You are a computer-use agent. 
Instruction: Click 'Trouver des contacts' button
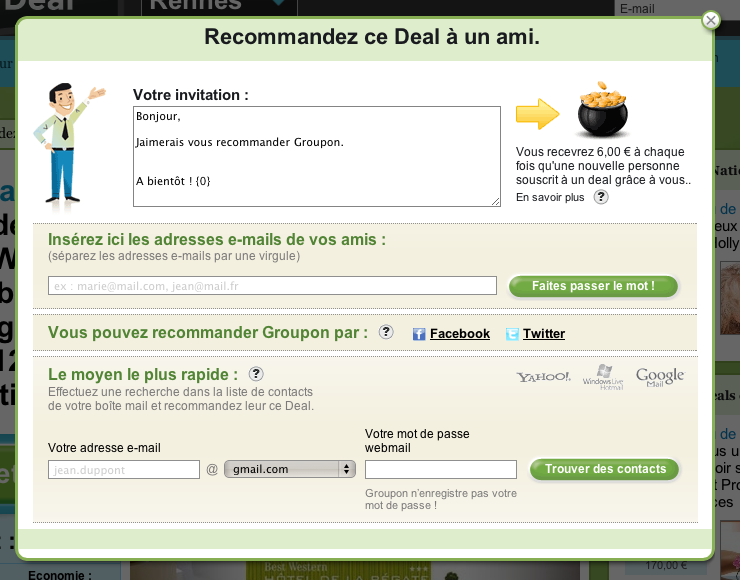(x=605, y=469)
